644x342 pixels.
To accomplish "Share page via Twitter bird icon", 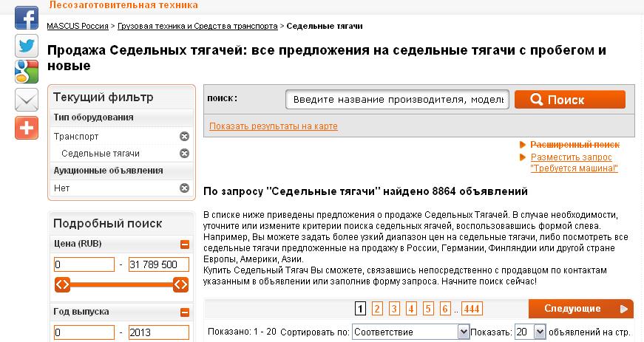I will point(27,46).
